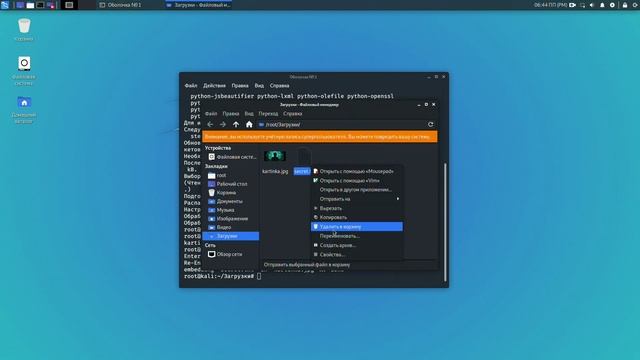Viewport: 640px width, 360px height.
Task: Open the Вид menu in the terminal window
Action: (259, 86)
